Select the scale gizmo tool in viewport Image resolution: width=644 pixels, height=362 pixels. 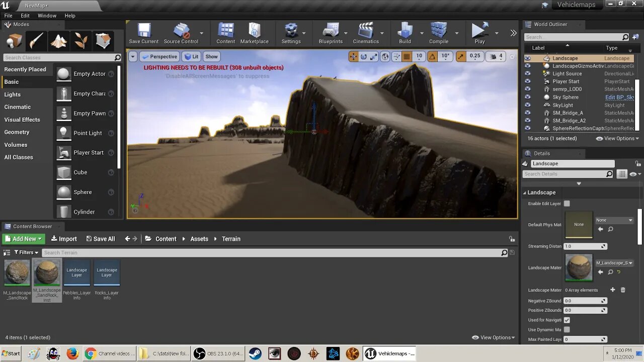373,56
